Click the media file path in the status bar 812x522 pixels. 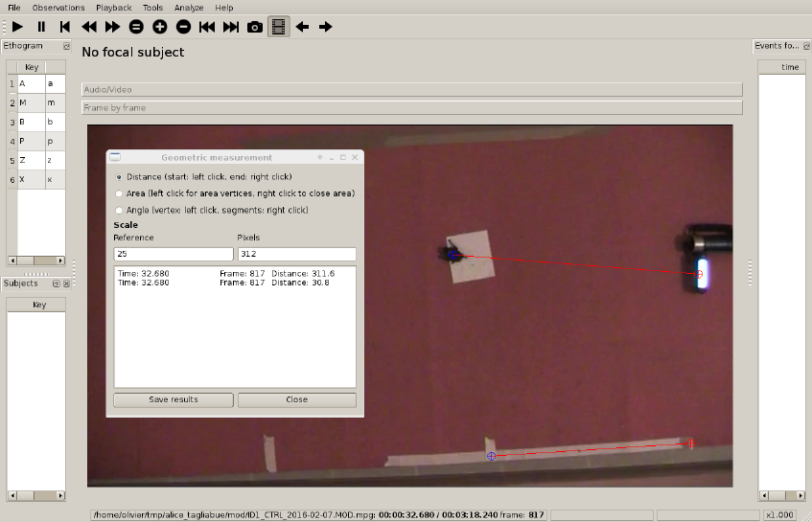235,515
